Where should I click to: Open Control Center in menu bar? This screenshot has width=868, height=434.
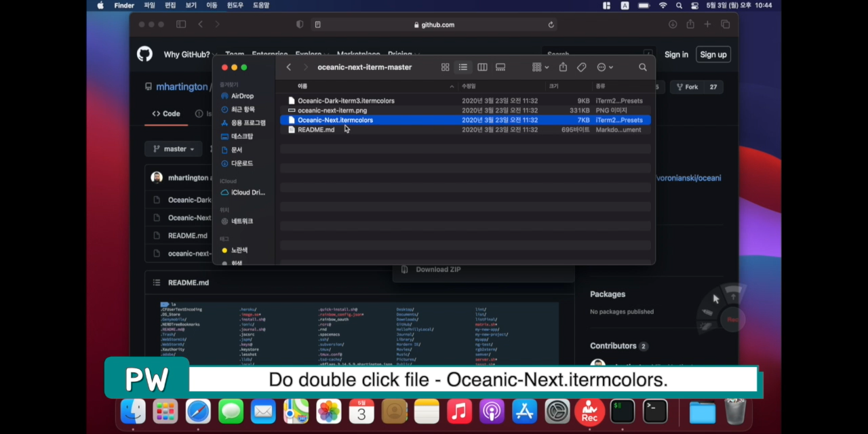click(x=694, y=5)
